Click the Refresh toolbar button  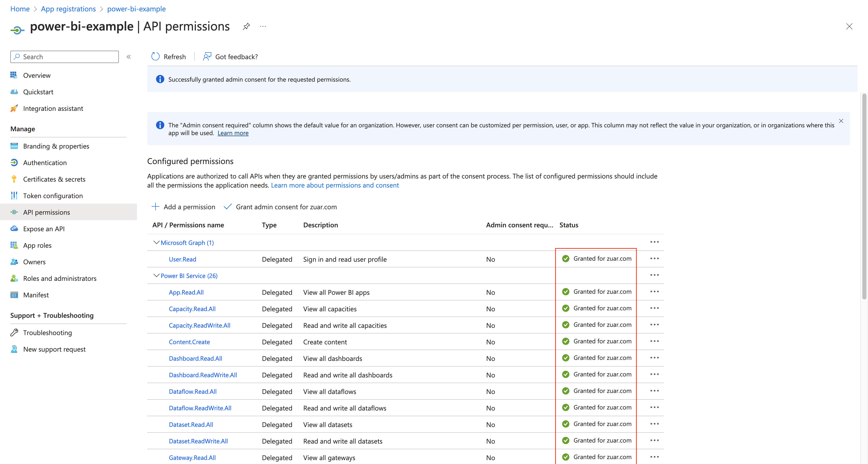click(168, 57)
